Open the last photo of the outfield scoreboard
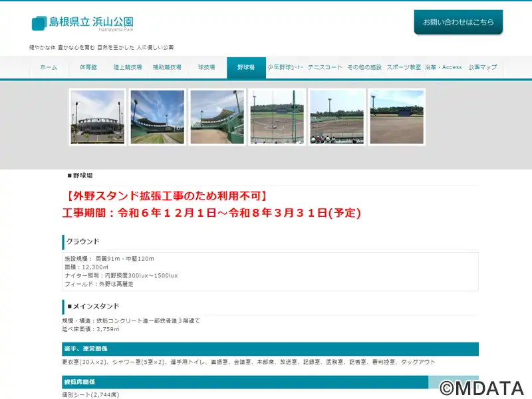 (x=396, y=117)
